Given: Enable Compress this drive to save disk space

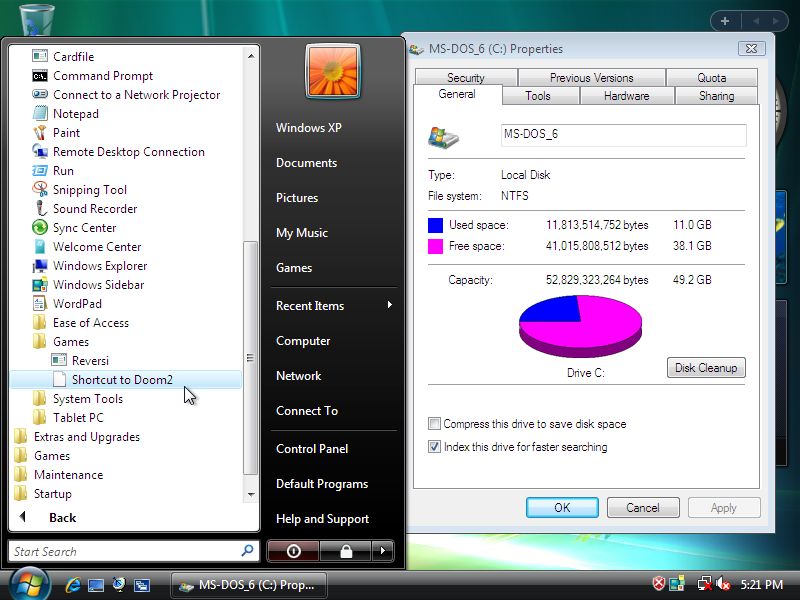Looking at the screenshot, I should [434, 423].
